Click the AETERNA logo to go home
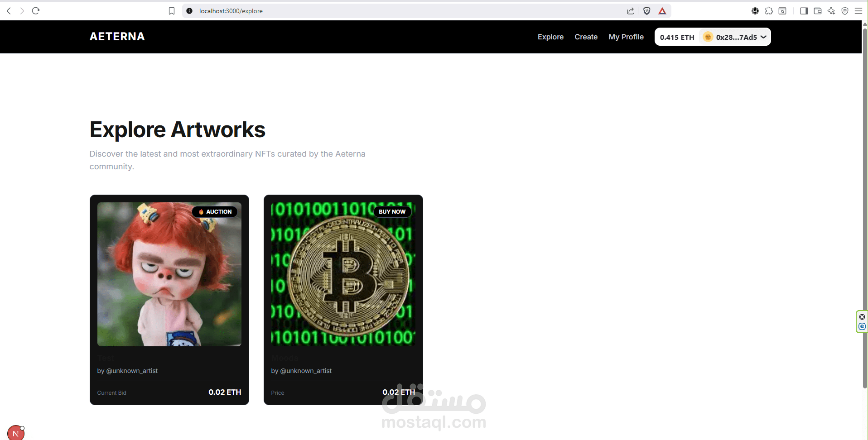The width and height of the screenshot is (868, 440). click(117, 37)
